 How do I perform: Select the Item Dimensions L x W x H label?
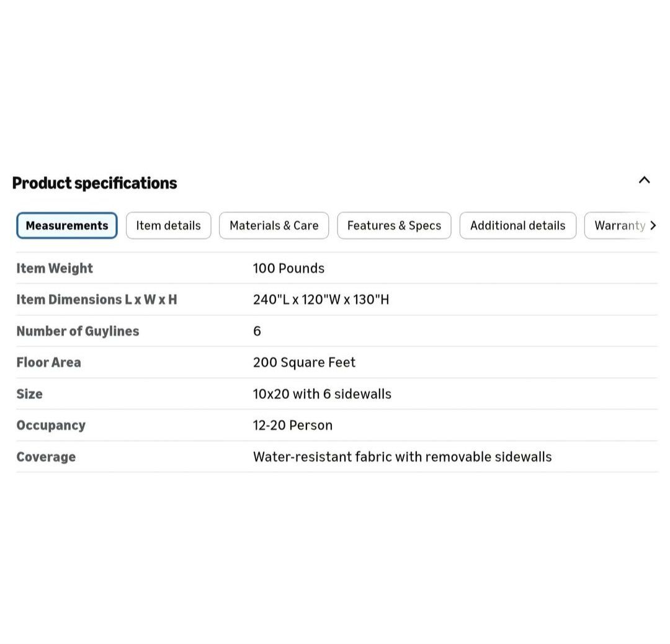97,300
